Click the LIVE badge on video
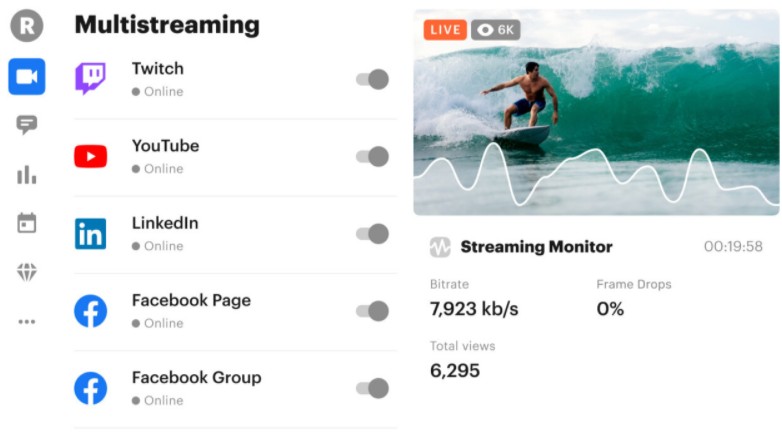Screen dimensions: 782x434 click(x=445, y=30)
